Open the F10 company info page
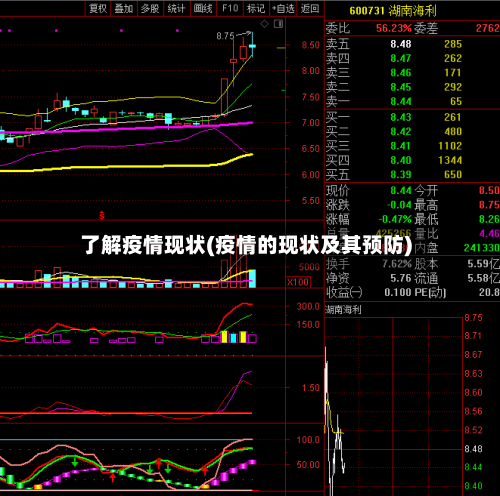Viewport: 500px width, 496px height. click(x=230, y=8)
